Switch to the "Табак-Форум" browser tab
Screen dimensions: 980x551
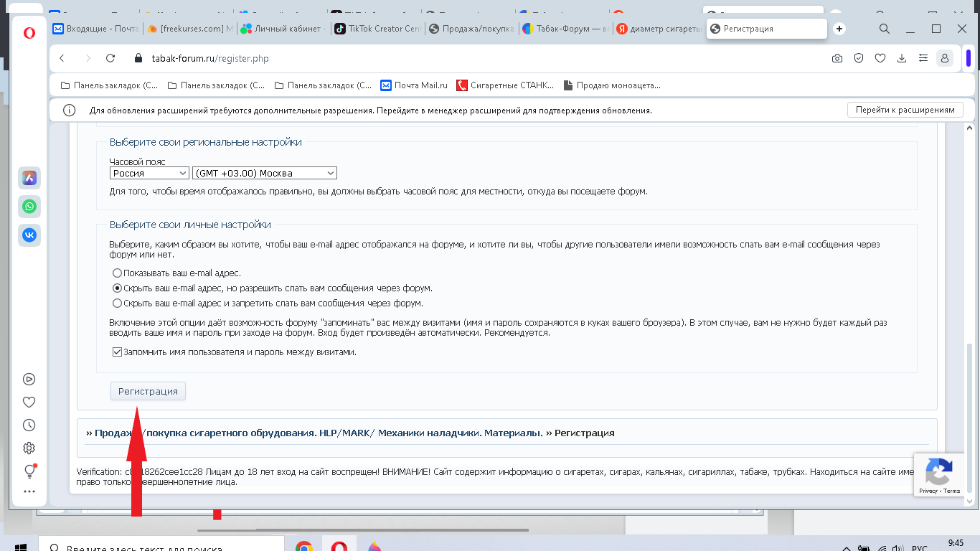[565, 29]
